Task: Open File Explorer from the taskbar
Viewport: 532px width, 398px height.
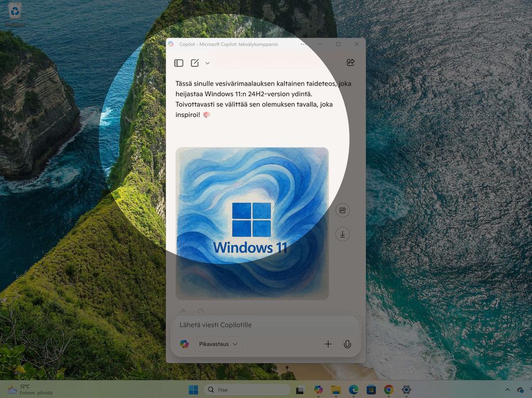Action: (335, 390)
